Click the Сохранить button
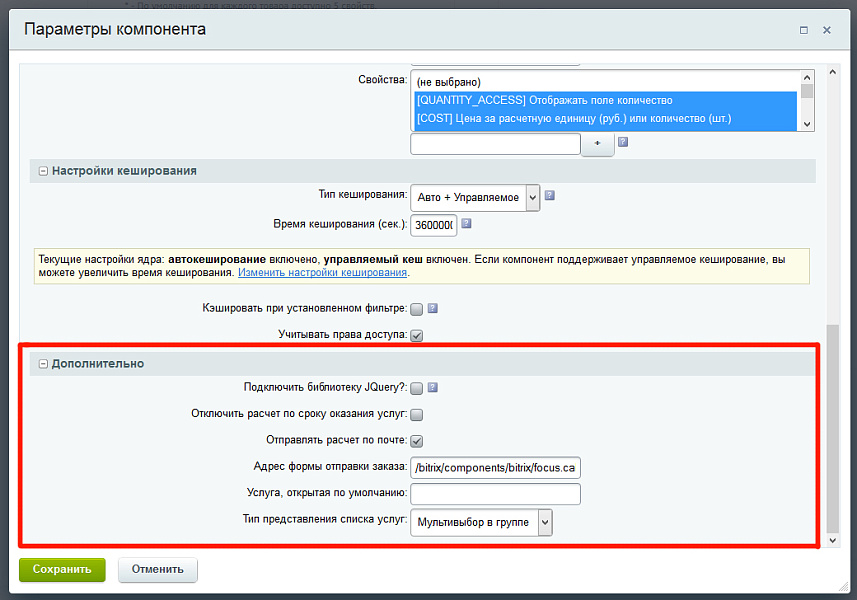 pos(61,569)
